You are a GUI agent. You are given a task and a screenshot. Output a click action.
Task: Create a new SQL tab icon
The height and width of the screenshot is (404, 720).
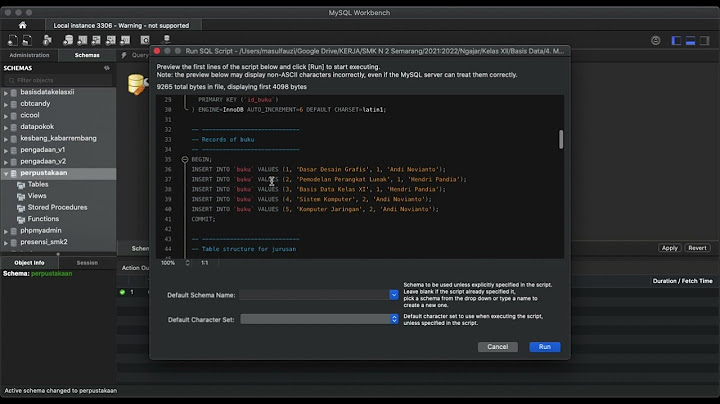13,40
